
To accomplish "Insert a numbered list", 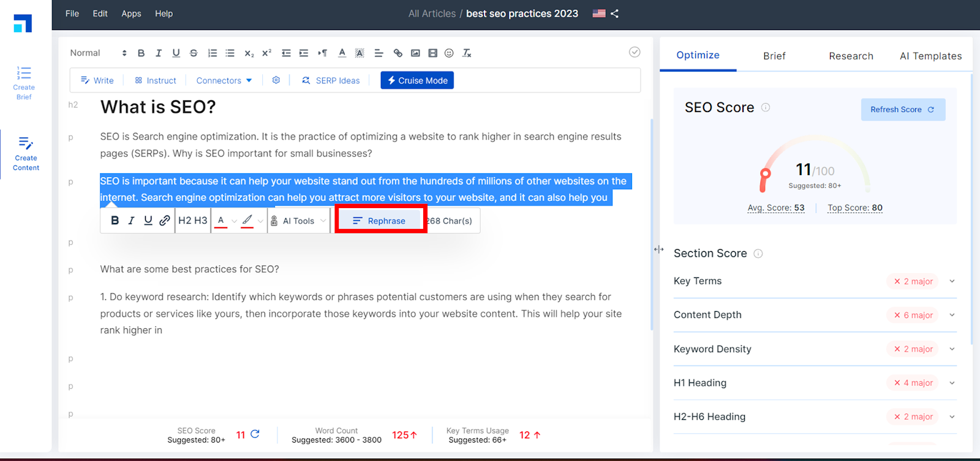I will click(x=213, y=53).
